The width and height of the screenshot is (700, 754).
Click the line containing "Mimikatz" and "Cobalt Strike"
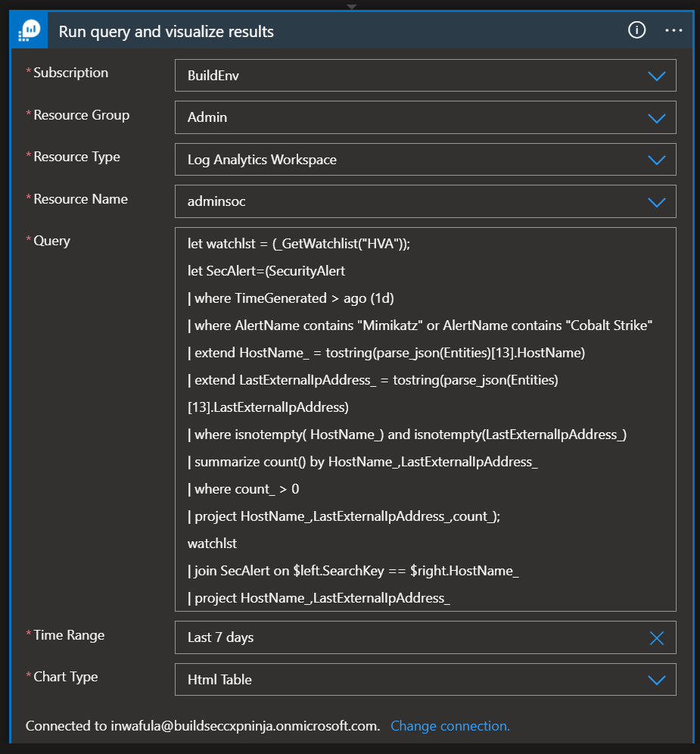click(x=420, y=326)
